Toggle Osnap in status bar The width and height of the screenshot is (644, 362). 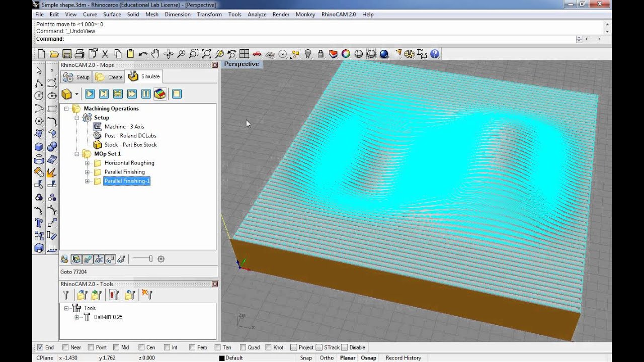click(368, 358)
